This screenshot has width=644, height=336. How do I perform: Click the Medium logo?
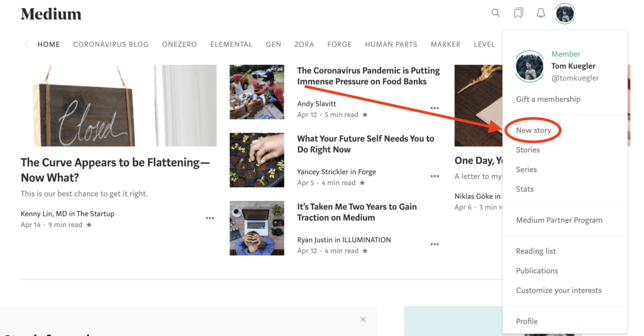click(51, 14)
